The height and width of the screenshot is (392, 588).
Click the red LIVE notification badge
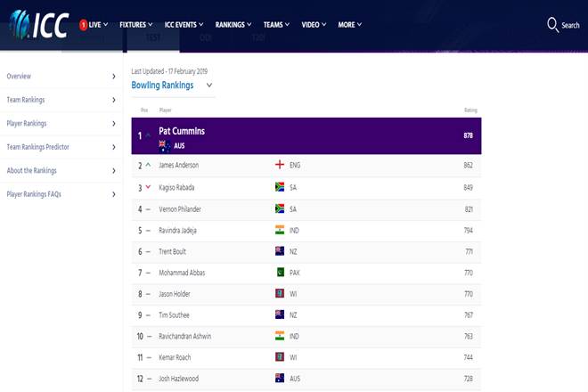(x=84, y=25)
